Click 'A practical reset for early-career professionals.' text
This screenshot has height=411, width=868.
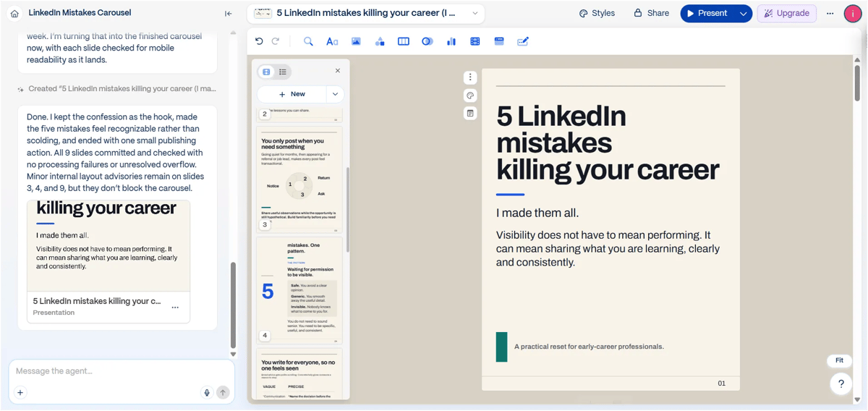point(589,347)
